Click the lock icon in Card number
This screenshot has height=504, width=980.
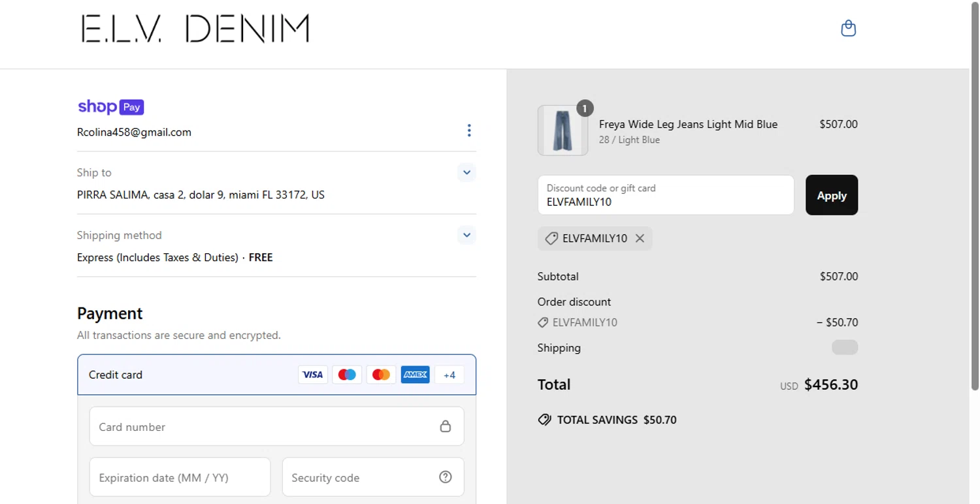[x=445, y=426]
